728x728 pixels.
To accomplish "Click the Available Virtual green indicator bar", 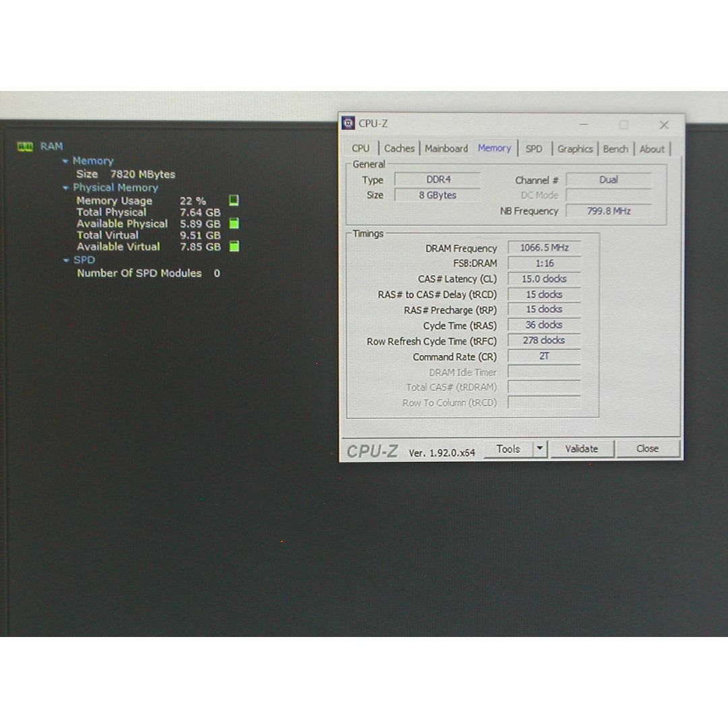I will click(235, 246).
